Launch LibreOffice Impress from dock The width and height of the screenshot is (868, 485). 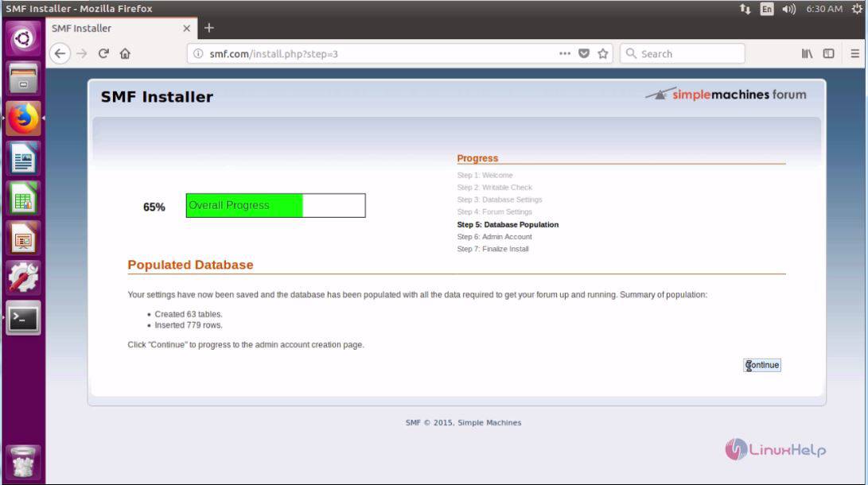click(23, 239)
